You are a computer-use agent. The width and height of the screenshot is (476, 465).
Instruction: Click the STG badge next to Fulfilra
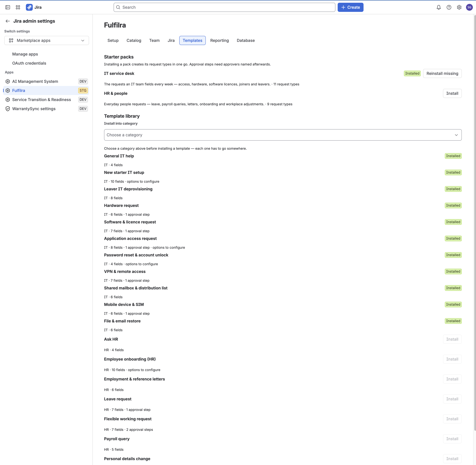83,90
